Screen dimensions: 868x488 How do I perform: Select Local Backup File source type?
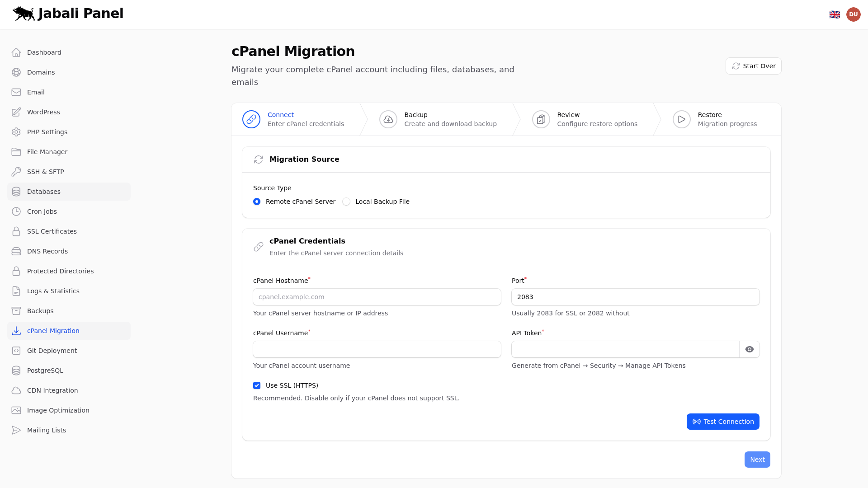(346, 202)
